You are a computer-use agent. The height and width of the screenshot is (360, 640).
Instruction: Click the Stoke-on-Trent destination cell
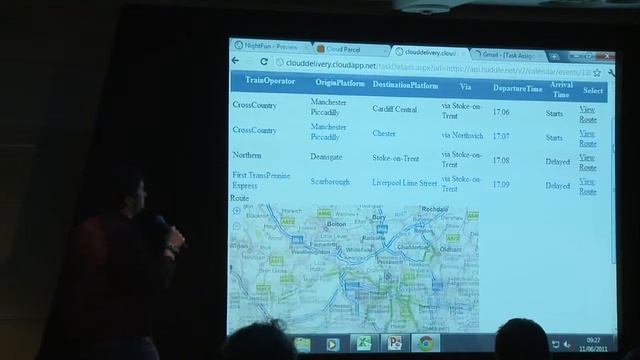tap(396, 158)
